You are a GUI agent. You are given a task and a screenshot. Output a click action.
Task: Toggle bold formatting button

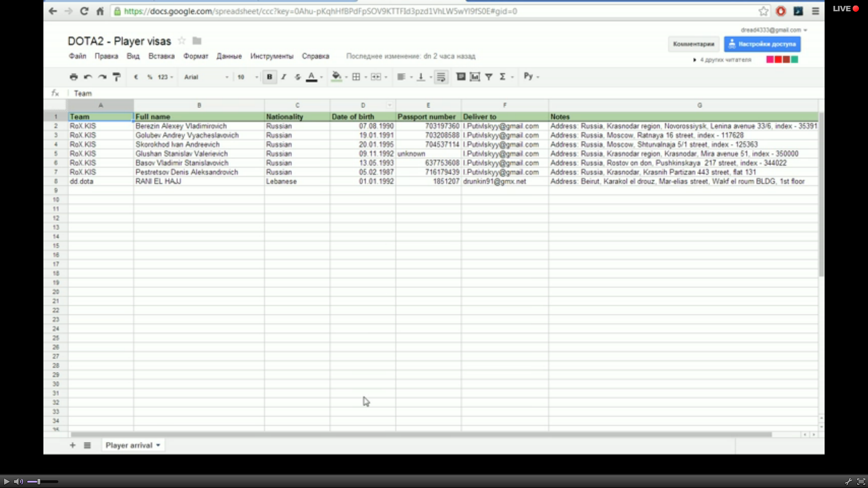click(269, 77)
